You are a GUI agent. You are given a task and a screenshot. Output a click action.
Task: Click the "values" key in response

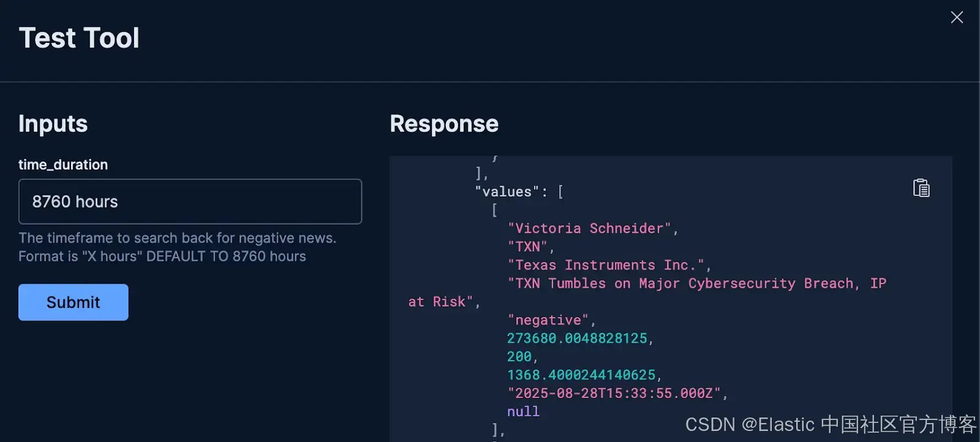click(507, 192)
